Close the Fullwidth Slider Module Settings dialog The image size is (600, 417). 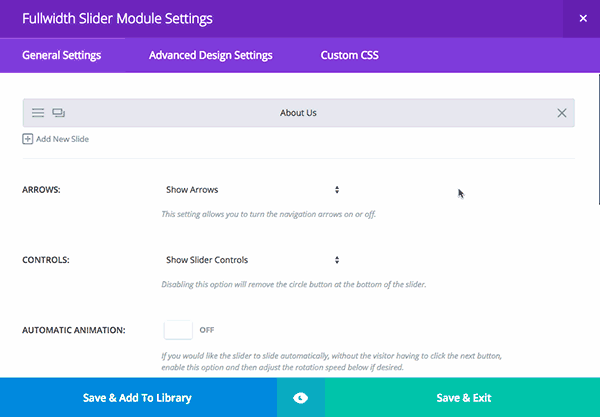(x=582, y=18)
